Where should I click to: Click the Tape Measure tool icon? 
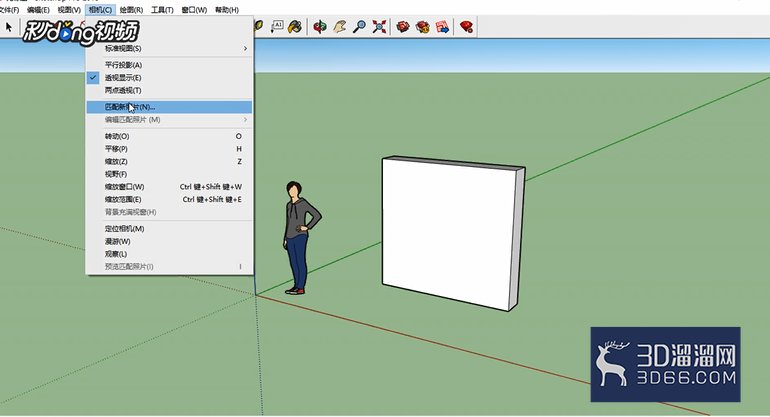258,27
